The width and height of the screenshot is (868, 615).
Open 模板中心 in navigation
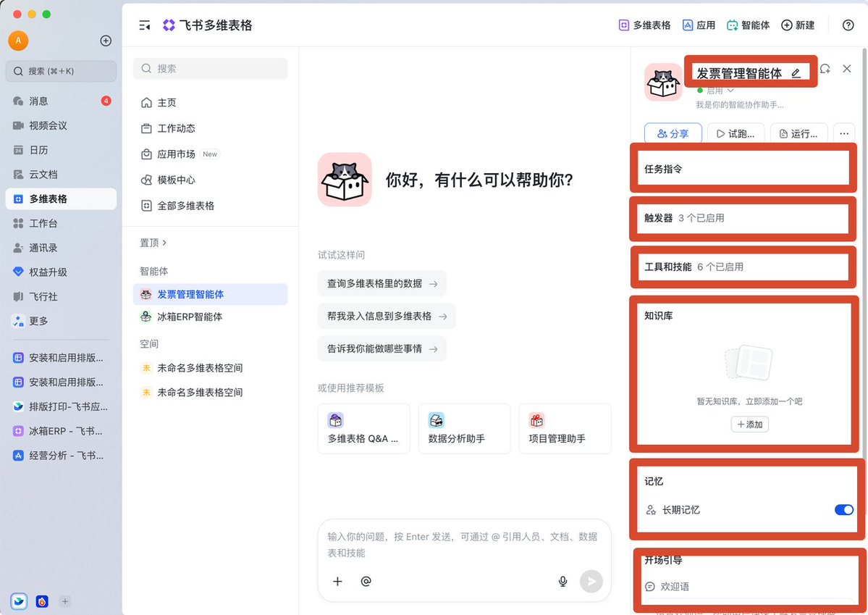click(x=211, y=180)
